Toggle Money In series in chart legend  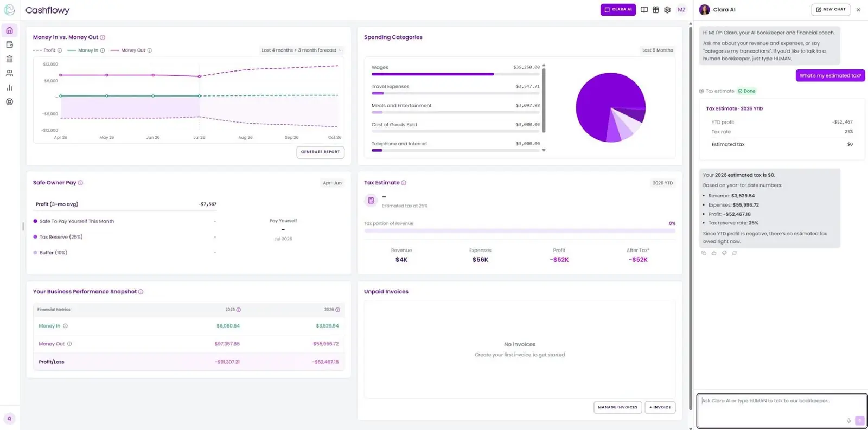pos(83,50)
